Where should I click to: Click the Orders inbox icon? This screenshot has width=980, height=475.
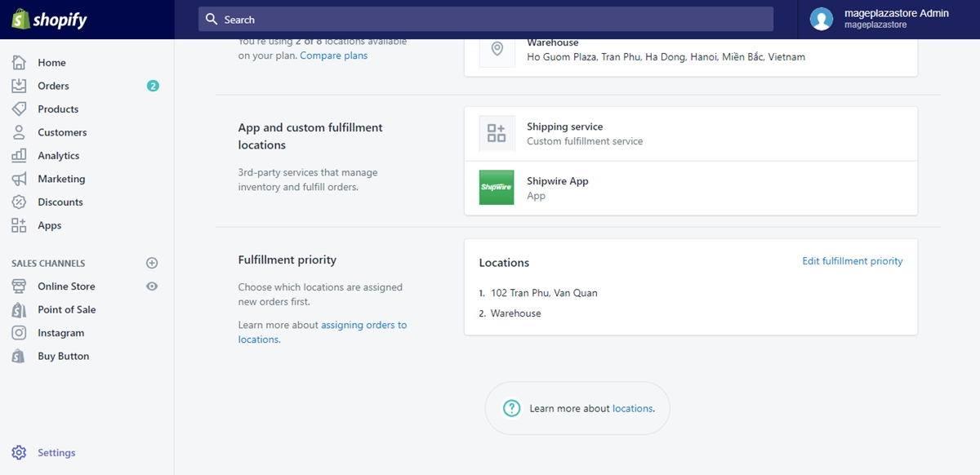[x=19, y=86]
